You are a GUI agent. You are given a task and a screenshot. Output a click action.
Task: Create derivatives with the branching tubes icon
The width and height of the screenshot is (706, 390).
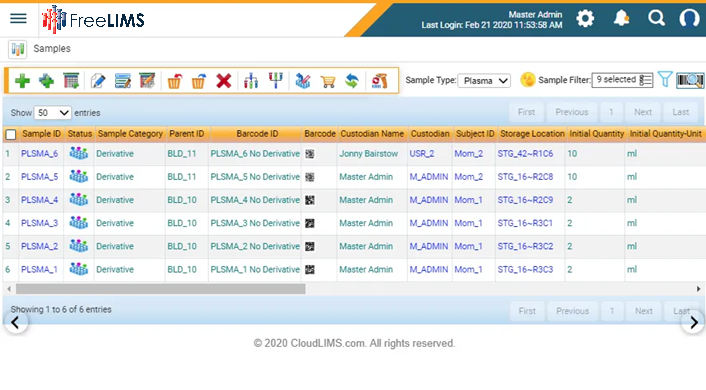[251, 81]
